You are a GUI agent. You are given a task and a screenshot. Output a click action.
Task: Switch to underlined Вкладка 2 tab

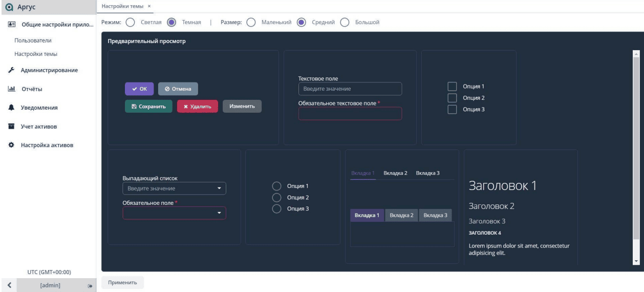pos(395,173)
